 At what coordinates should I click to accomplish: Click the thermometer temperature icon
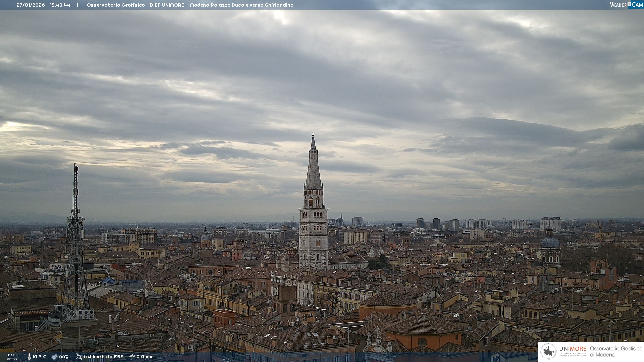click(29, 357)
